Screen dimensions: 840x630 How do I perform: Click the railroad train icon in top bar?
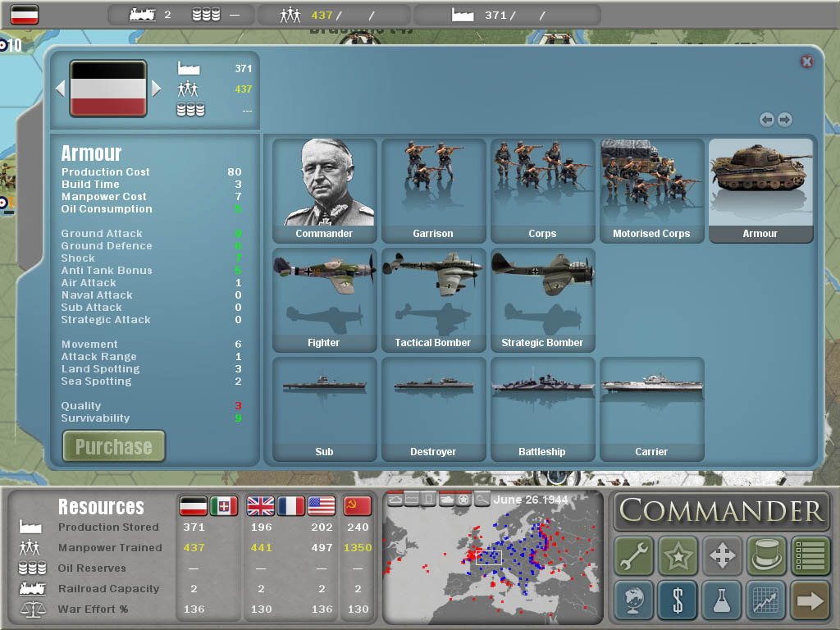[x=142, y=15]
